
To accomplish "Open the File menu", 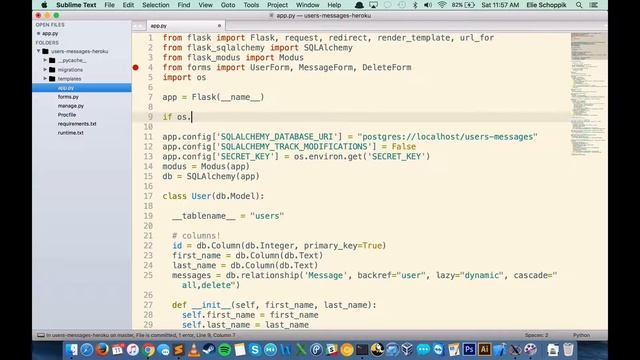I will click(109, 5).
